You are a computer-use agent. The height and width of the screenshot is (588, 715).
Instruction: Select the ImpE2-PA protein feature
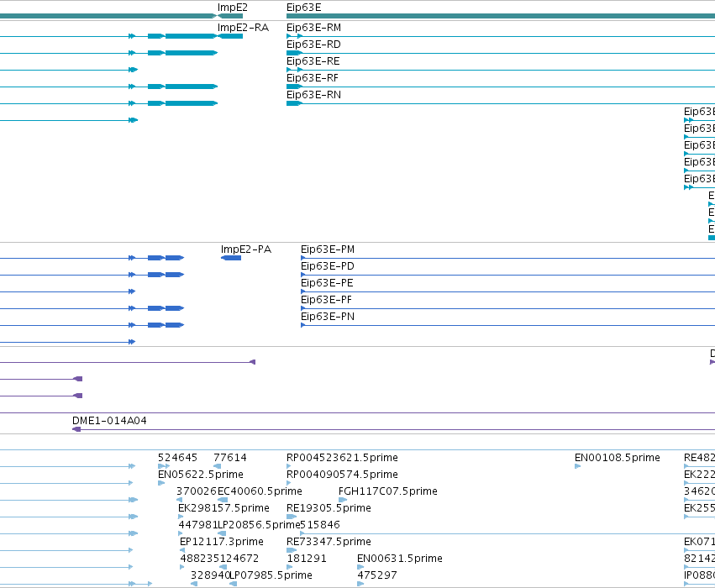point(231,258)
